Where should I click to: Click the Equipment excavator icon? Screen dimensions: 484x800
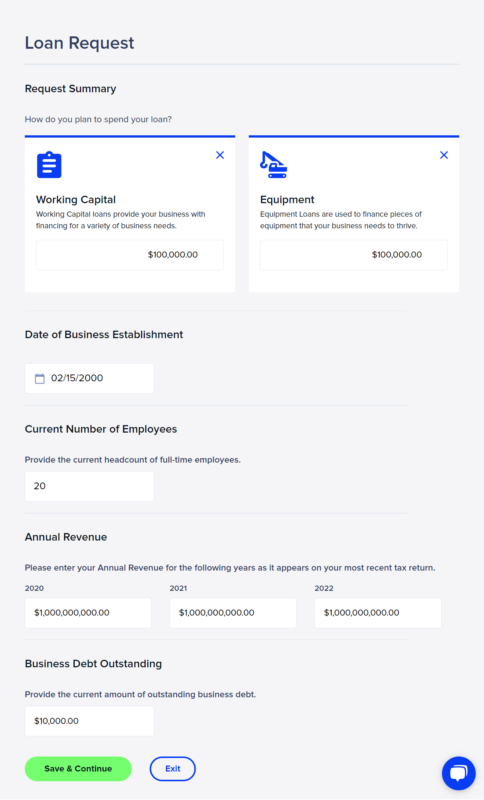273,165
